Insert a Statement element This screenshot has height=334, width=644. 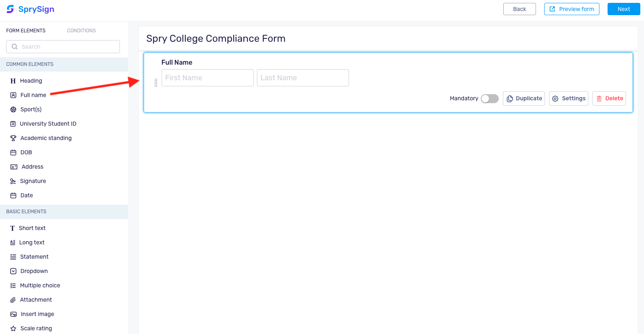(x=34, y=257)
